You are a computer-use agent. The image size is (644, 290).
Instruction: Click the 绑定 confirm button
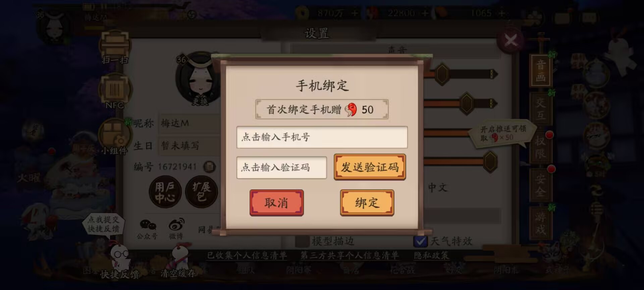coord(367,202)
